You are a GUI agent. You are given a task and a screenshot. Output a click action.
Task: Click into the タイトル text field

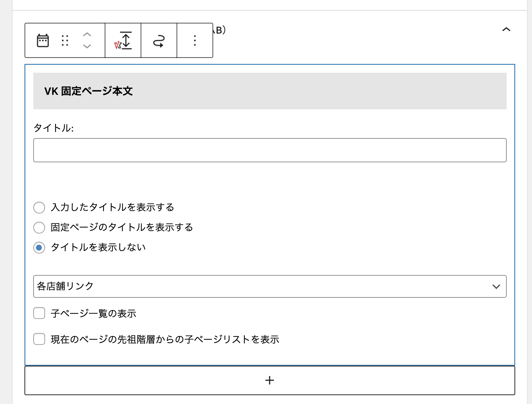click(x=270, y=150)
